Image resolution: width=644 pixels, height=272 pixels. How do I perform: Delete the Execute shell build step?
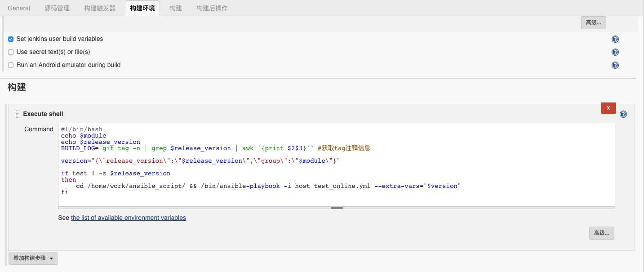click(608, 108)
